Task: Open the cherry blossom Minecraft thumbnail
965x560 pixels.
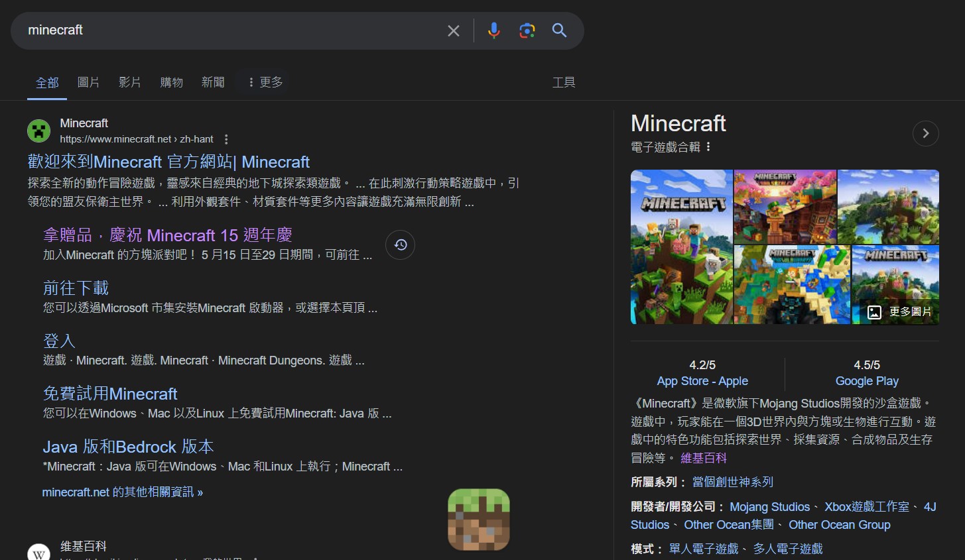Action: coord(785,206)
